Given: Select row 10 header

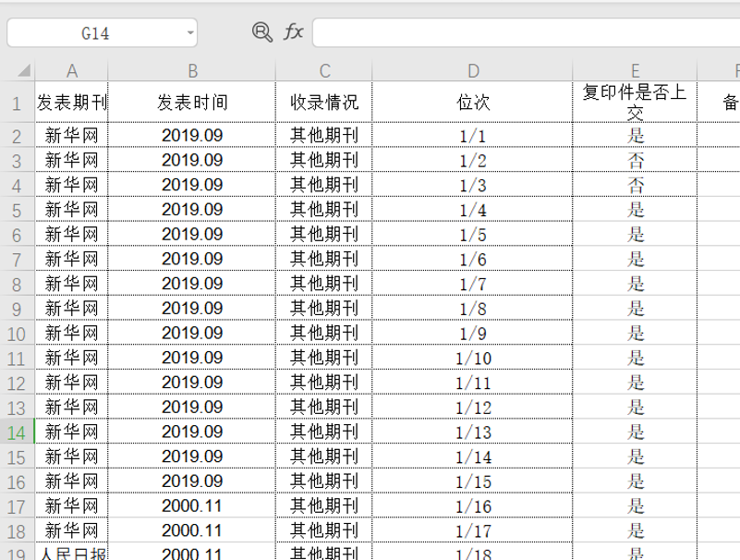Looking at the screenshot, I should click(x=17, y=333).
